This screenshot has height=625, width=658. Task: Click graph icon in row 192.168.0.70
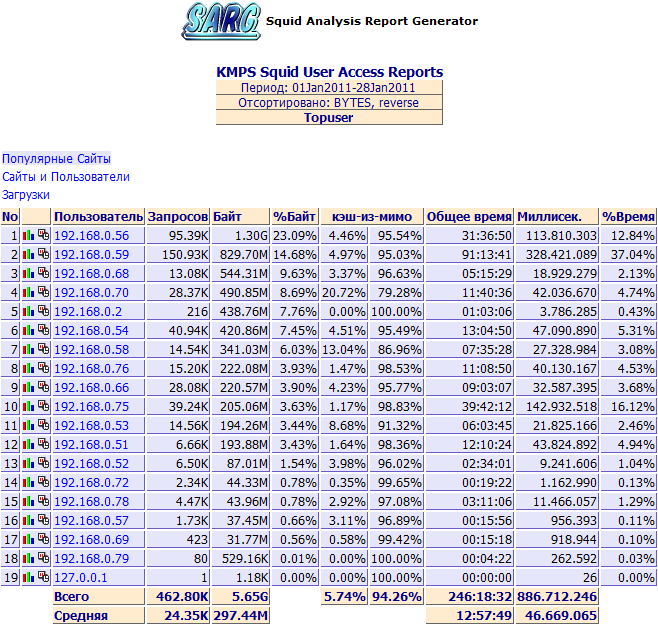pyautogui.click(x=29, y=293)
